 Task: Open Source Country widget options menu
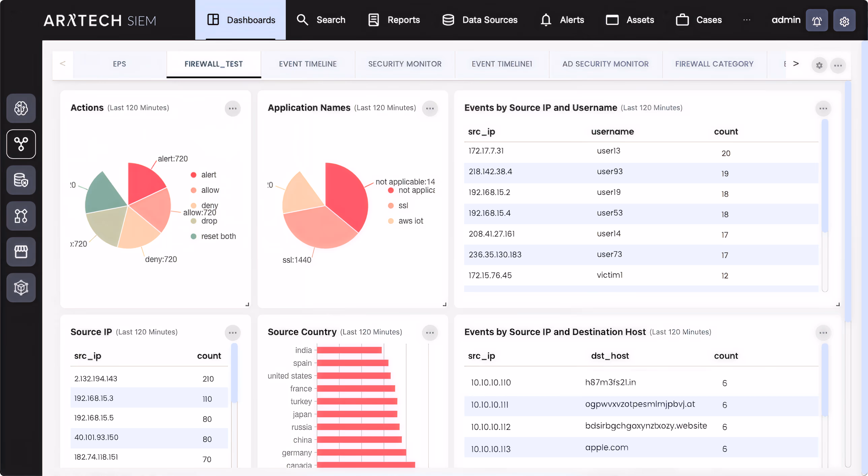coord(430,333)
